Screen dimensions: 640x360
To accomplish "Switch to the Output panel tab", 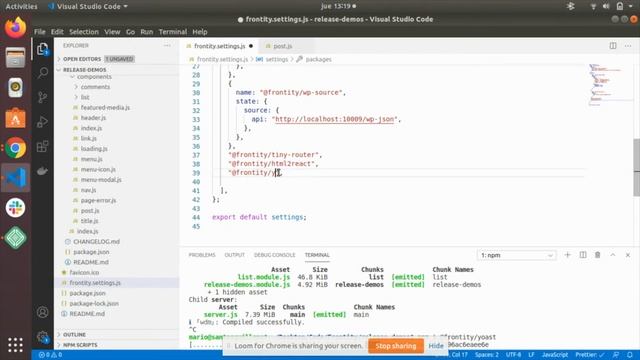I will pyautogui.click(x=234, y=255).
